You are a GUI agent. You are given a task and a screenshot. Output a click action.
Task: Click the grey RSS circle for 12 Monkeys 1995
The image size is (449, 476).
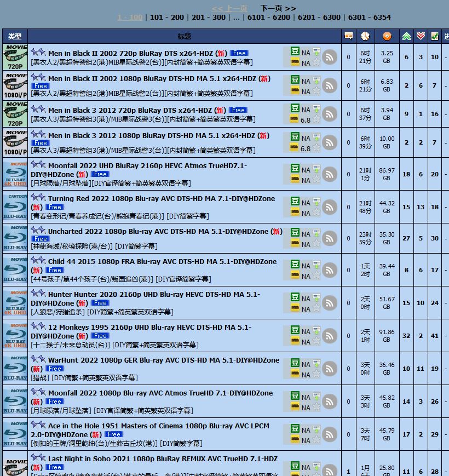[x=330, y=336]
